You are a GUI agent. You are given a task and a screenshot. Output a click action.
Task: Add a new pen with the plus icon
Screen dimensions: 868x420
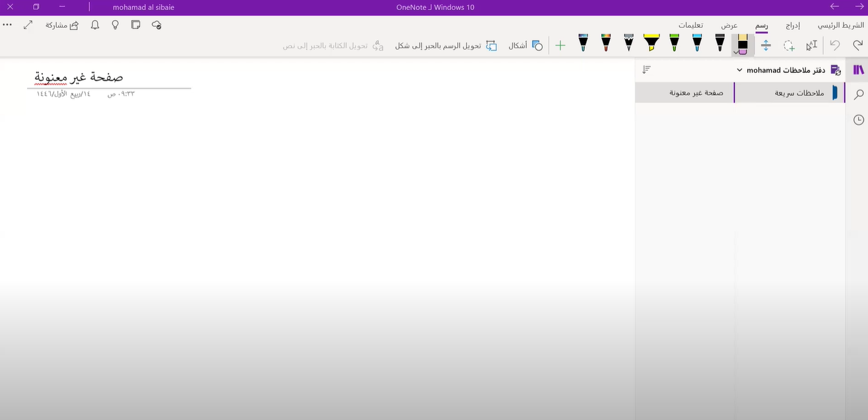pyautogui.click(x=560, y=46)
